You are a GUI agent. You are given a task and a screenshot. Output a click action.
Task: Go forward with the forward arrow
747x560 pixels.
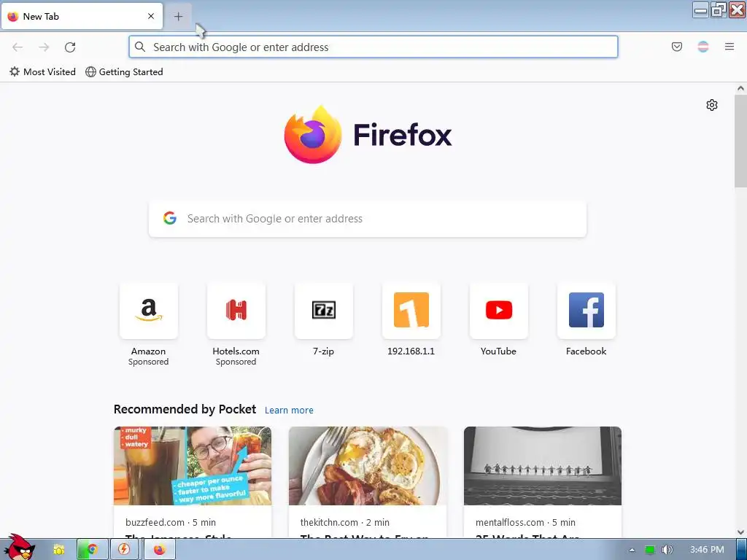click(44, 47)
